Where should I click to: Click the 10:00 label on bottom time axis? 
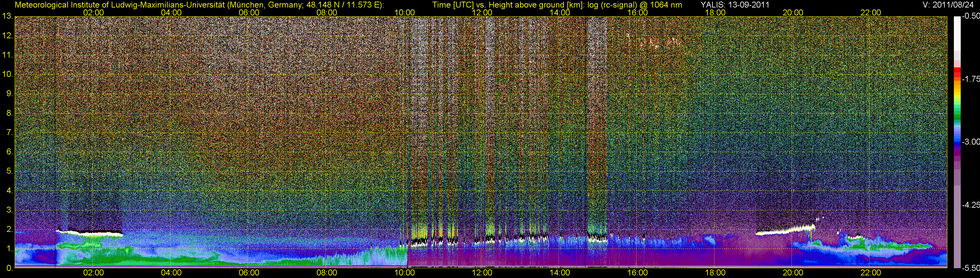pyautogui.click(x=404, y=273)
